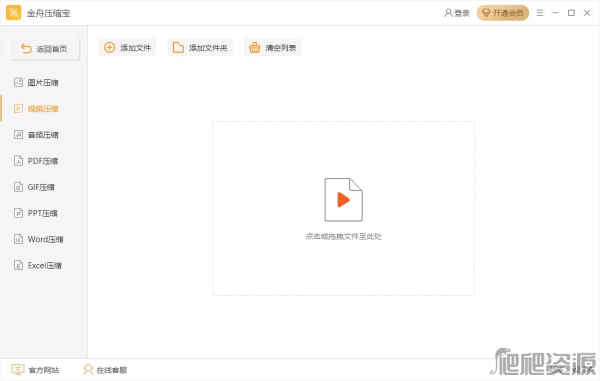The height and width of the screenshot is (381, 600).
Task: Click the 点击或拖拽文件至此处 text
Action: [x=343, y=236]
